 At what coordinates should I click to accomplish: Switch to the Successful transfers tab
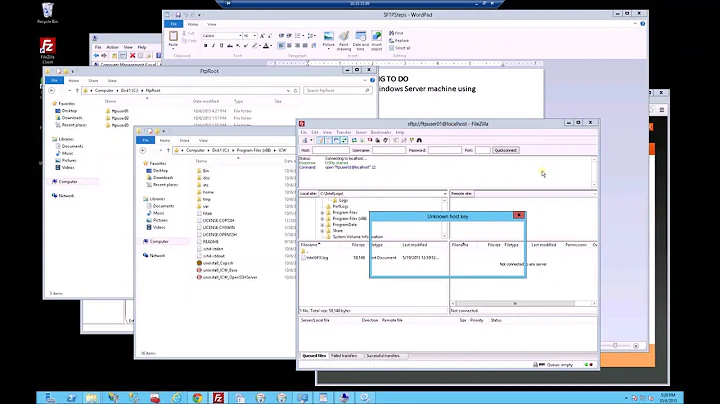pyautogui.click(x=382, y=356)
